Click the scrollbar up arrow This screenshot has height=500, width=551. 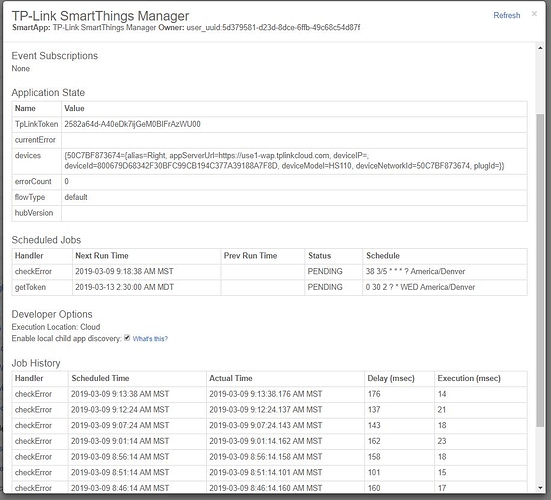point(540,48)
